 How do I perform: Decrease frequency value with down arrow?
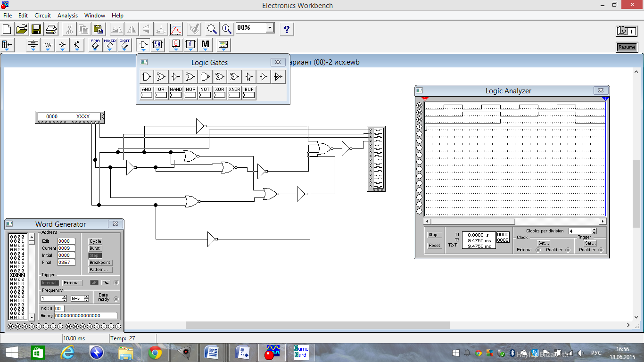pyautogui.click(x=65, y=300)
